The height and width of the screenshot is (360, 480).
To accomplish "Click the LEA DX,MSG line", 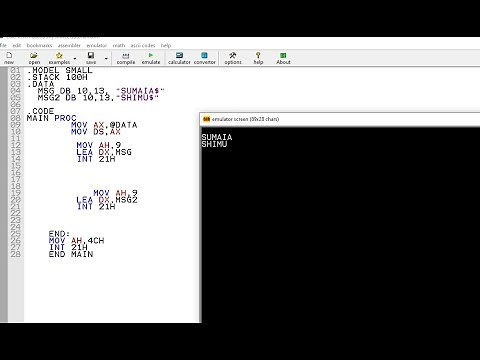I will click(104, 152).
